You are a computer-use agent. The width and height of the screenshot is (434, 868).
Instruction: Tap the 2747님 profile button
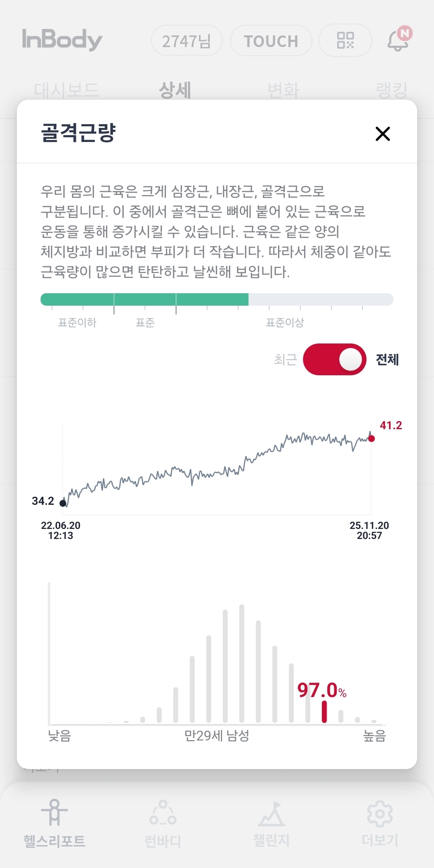point(186,41)
